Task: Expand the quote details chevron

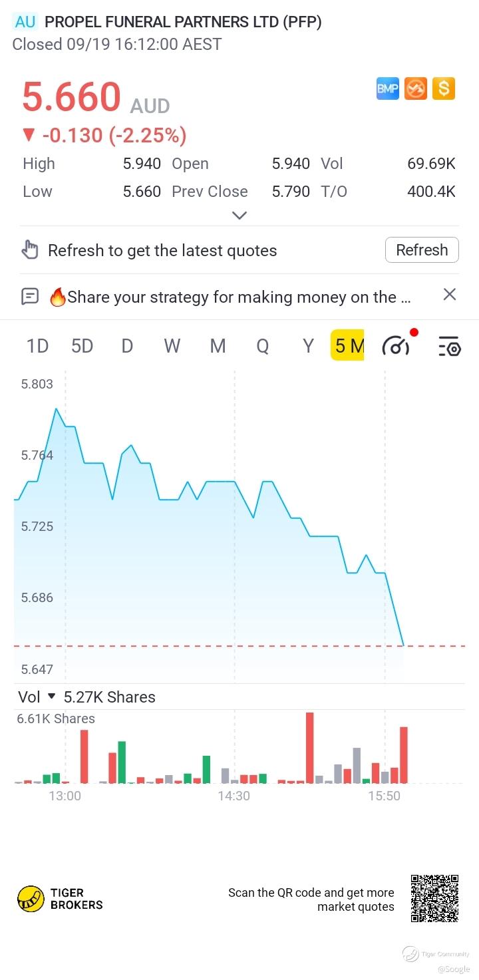Action: pos(239,215)
